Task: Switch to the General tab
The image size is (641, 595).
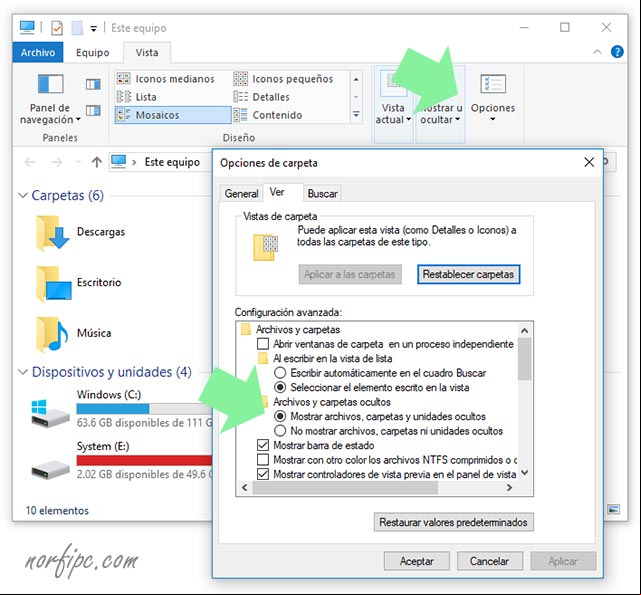Action: click(241, 193)
